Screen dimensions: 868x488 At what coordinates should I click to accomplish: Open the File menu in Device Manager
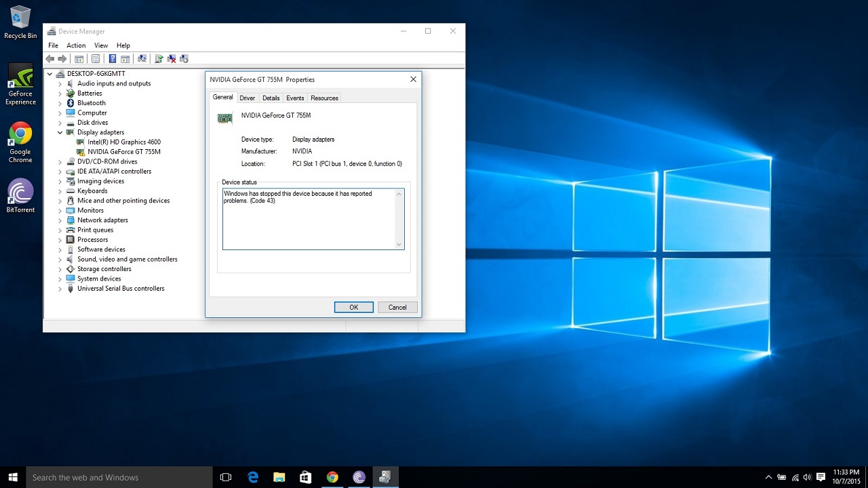tap(53, 45)
